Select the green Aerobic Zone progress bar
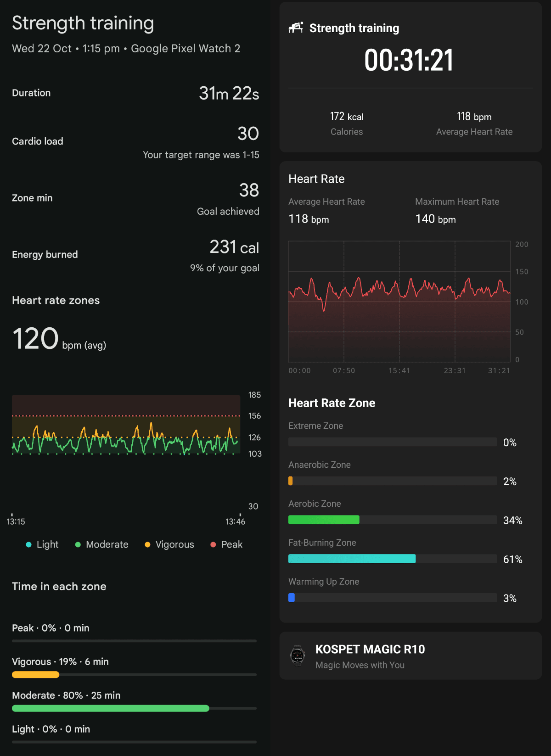 (x=324, y=520)
